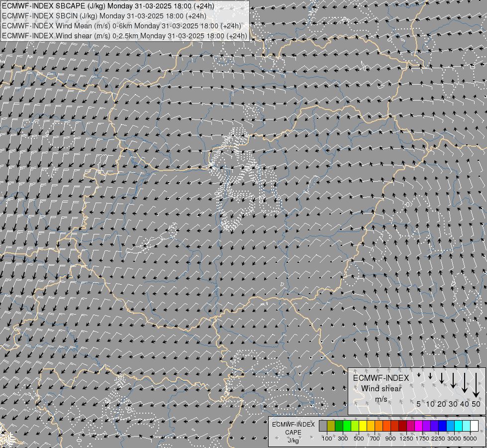Viewport: 487px width, 448px height.
Task: Select the bright green CAPE swatch after 300
Action: pos(347,426)
